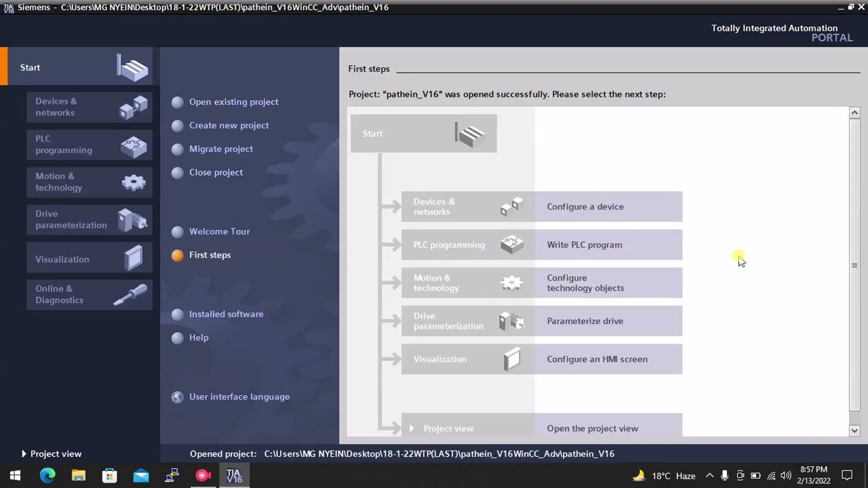Open Windows Start menu

tap(15, 475)
